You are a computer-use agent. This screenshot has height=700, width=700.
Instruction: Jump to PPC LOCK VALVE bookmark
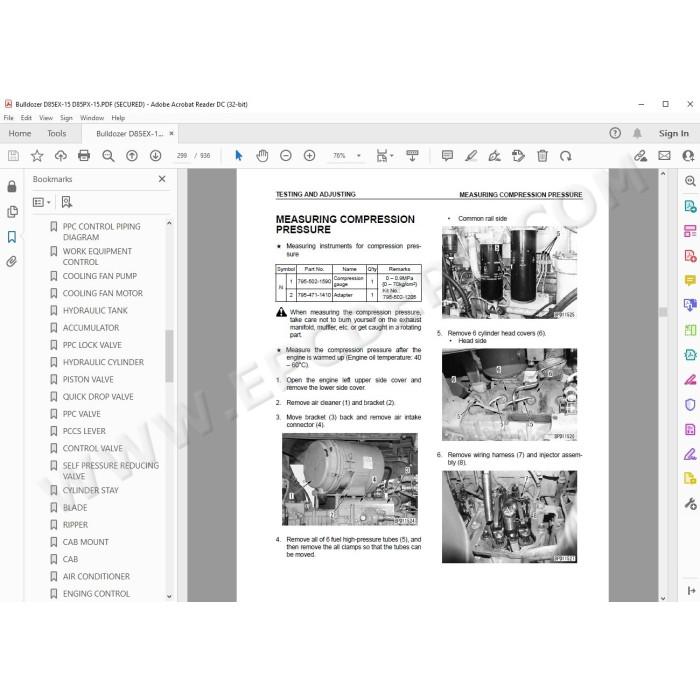click(x=92, y=345)
